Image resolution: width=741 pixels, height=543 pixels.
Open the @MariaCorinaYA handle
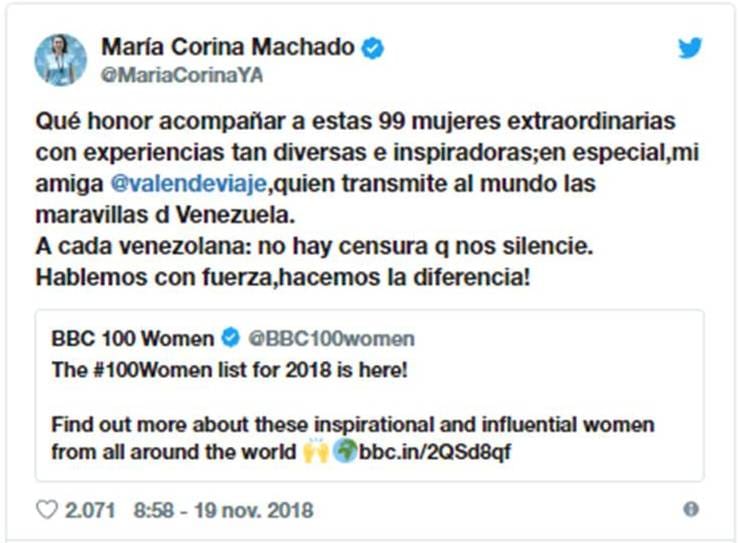pos(182,76)
